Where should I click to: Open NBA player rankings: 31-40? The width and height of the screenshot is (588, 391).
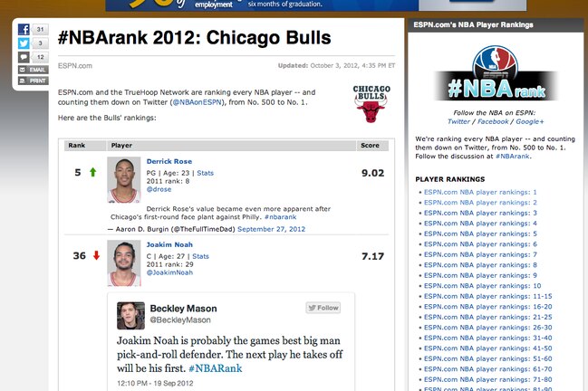click(x=487, y=338)
